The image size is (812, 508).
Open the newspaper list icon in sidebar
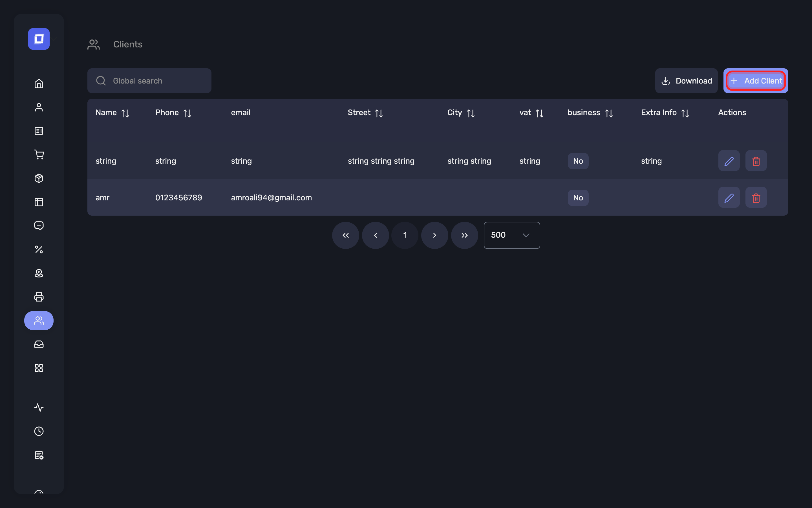[x=39, y=131]
